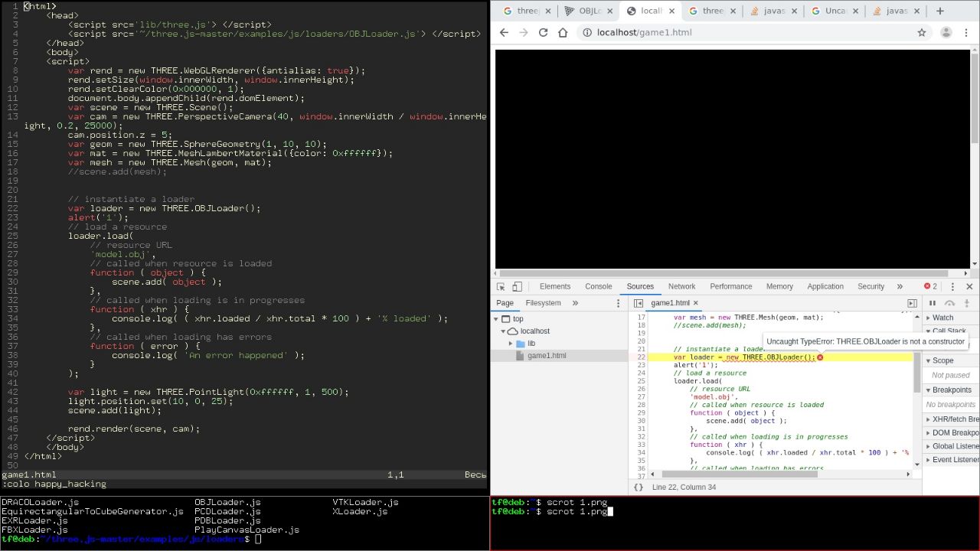The image size is (980, 551).
Task: Expand the Event Listener Breakpoints section
Action: click(951, 460)
